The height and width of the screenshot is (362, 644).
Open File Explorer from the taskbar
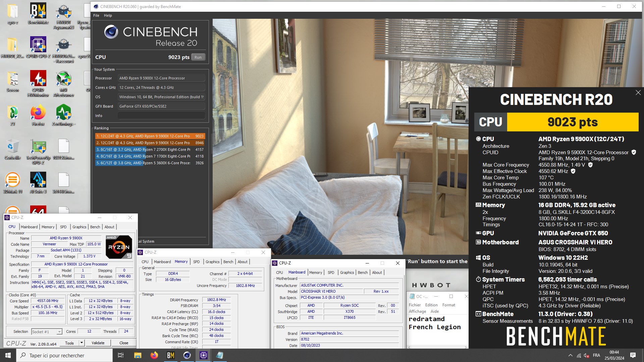pyautogui.click(x=138, y=355)
